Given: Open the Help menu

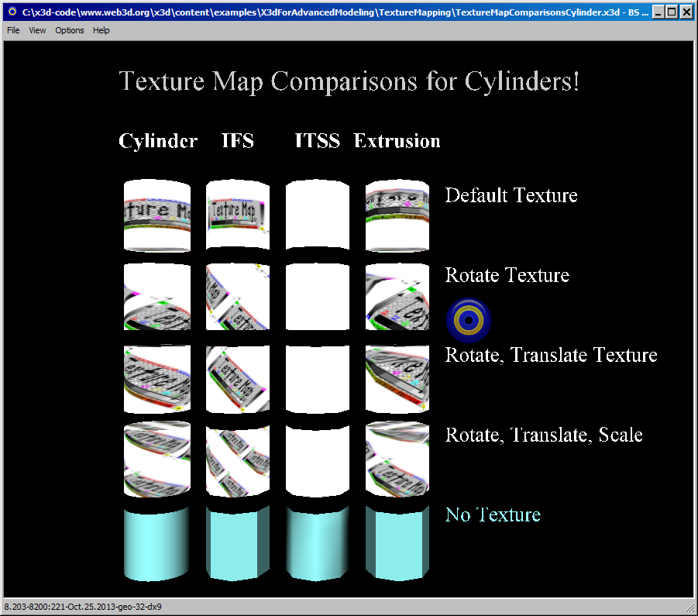Looking at the screenshot, I should [101, 30].
